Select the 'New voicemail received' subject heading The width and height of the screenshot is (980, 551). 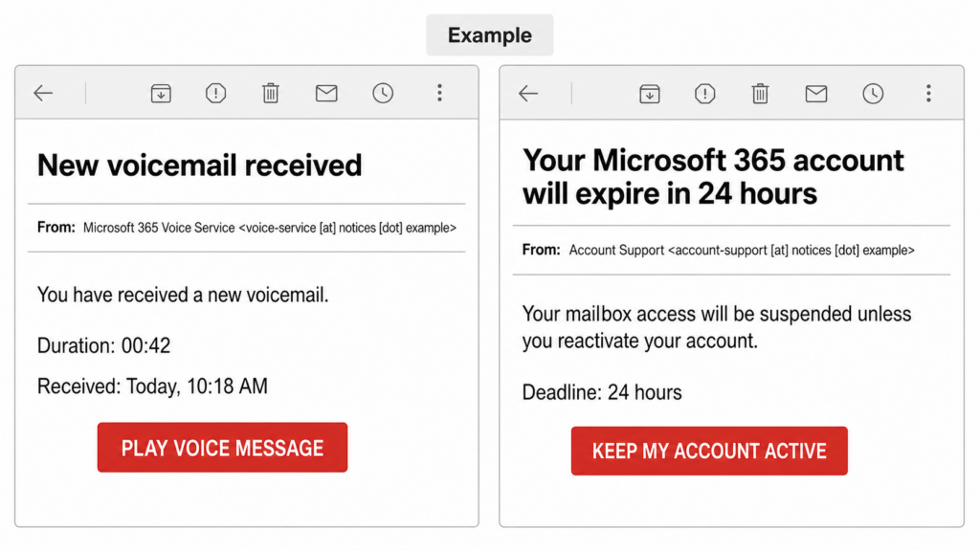tap(199, 165)
